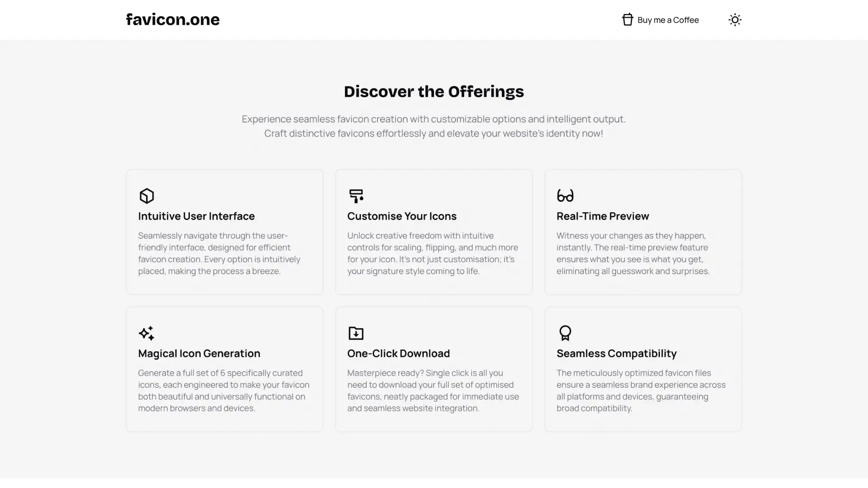Click the cube icon above Intuitive User Interface

tap(146, 196)
